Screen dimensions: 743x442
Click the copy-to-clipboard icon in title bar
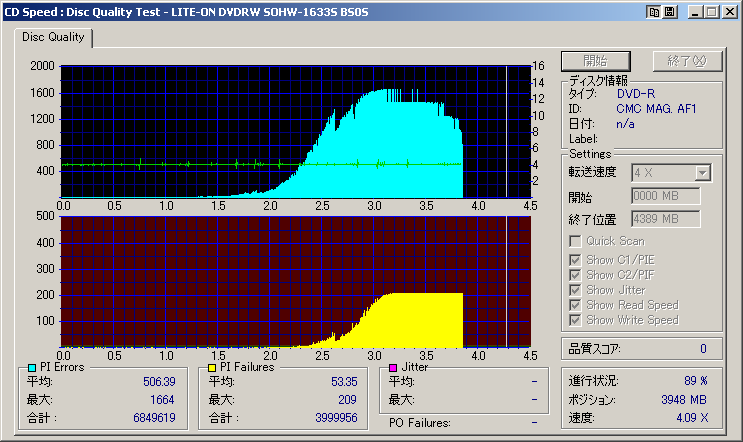click(654, 12)
